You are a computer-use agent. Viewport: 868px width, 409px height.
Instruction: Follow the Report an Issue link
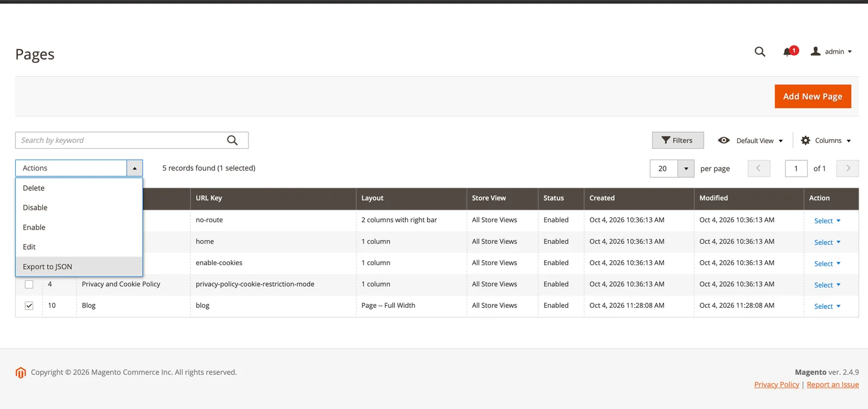(x=833, y=385)
